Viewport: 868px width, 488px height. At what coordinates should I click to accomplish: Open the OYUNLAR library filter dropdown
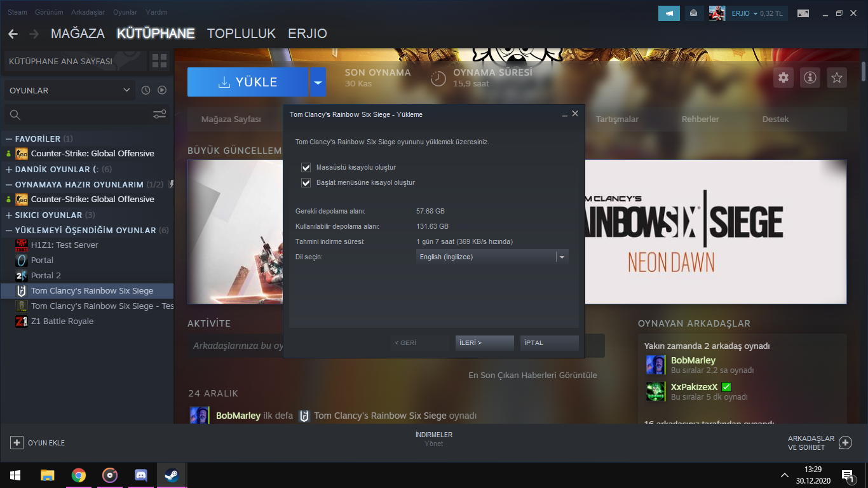coord(70,90)
